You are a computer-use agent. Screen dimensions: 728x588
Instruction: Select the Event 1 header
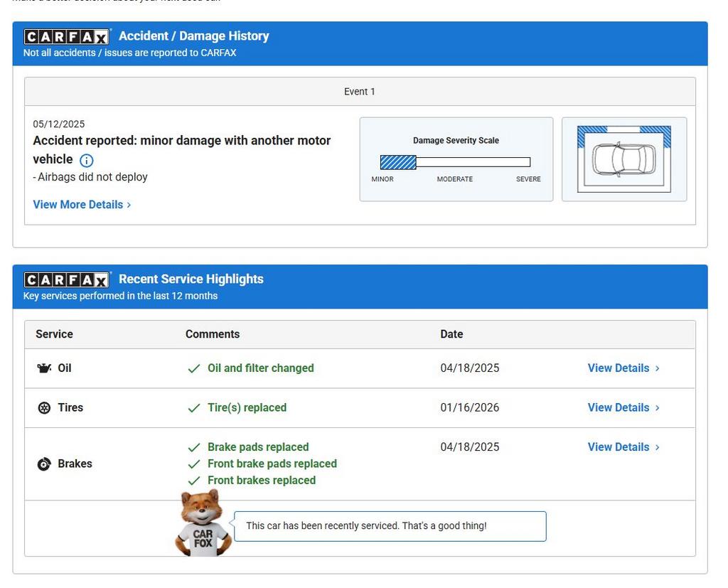(359, 92)
